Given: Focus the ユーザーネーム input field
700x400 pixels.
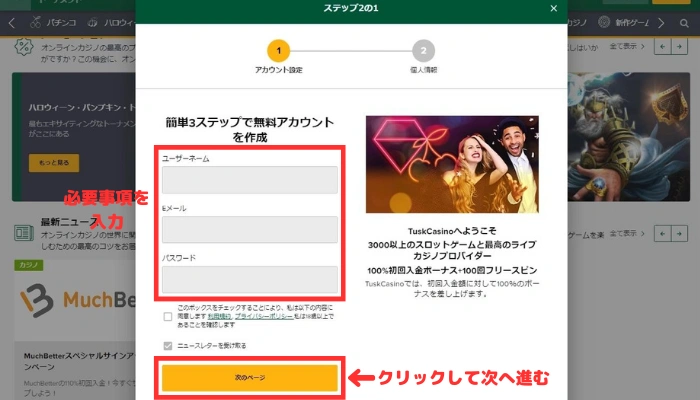Looking at the screenshot, I should coord(250,180).
